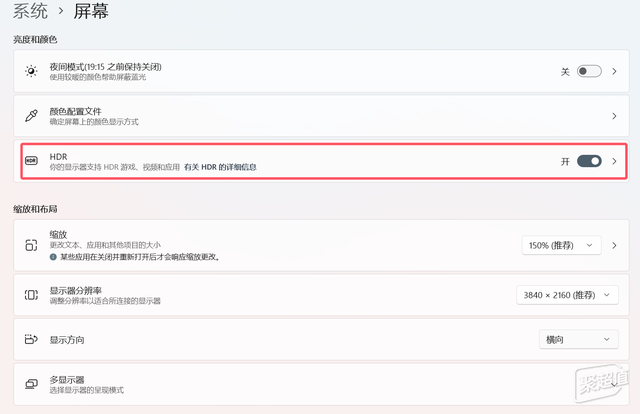The image size is (640, 414).
Task: Go back to 系统 breadcrumb
Action: pyautogui.click(x=30, y=11)
